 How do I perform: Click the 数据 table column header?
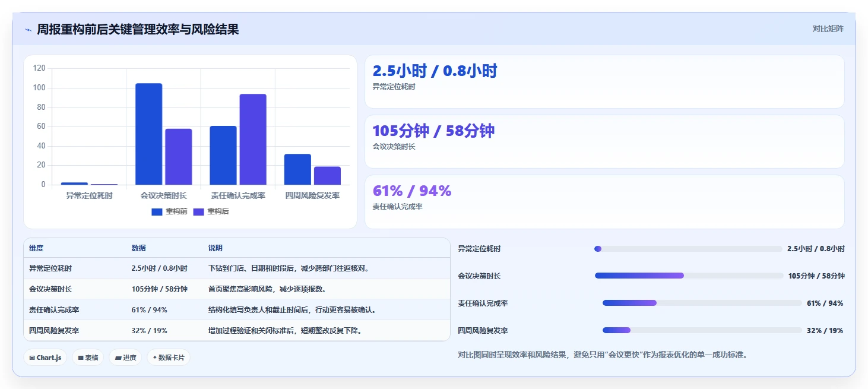pos(138,248)
